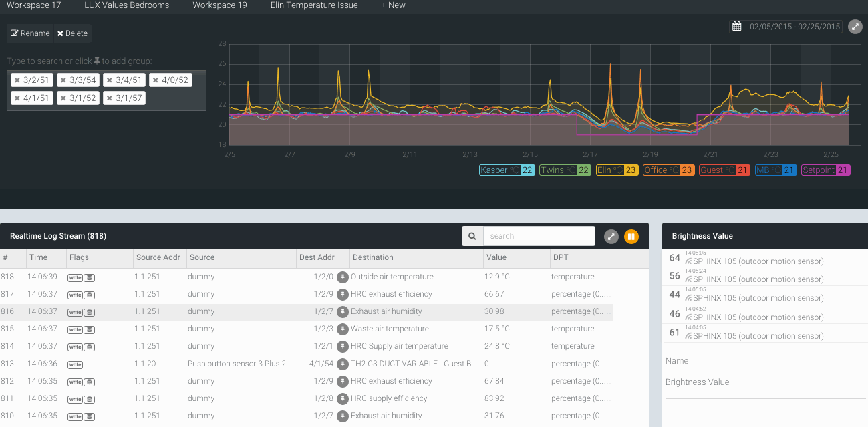Click pin icon for Waste air temperature
The width and height of the screenshot is (868, 427).
tap(343, 329)
